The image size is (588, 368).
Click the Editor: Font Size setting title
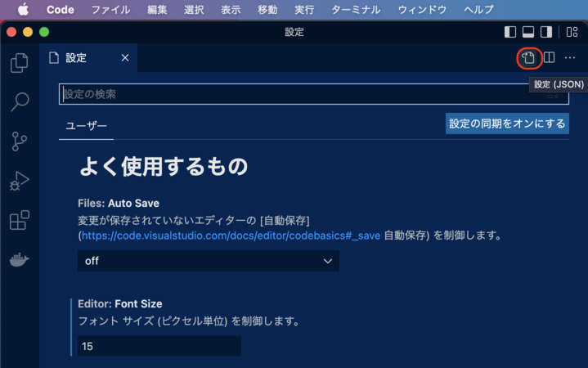(x=120, y=304)
